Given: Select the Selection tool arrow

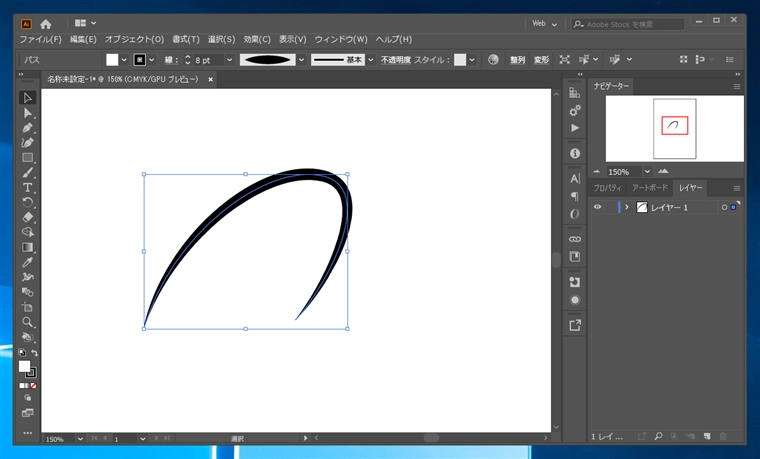Looking at the screenshot, I should click(x=27, y=98).
